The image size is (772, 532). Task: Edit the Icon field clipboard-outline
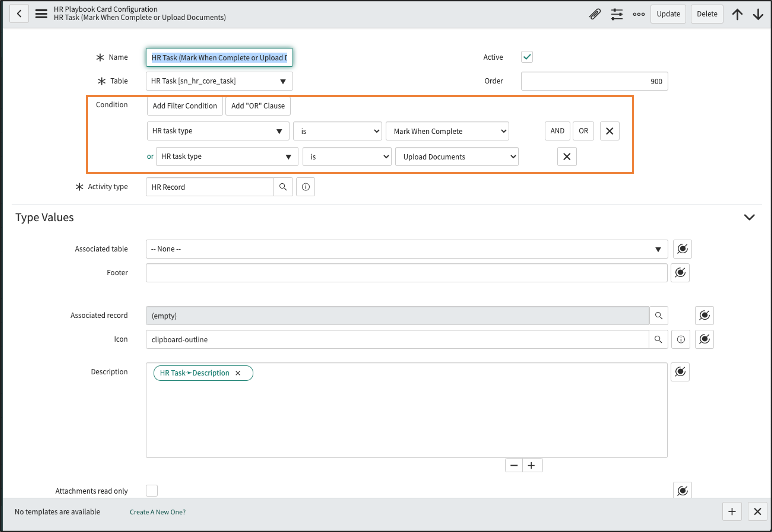point(398,340)
